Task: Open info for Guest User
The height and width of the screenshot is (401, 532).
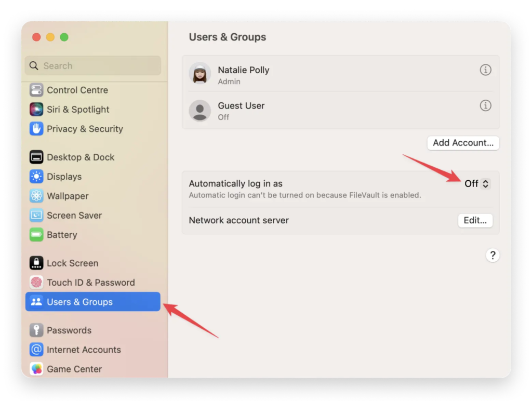Action: click(485, 105)
